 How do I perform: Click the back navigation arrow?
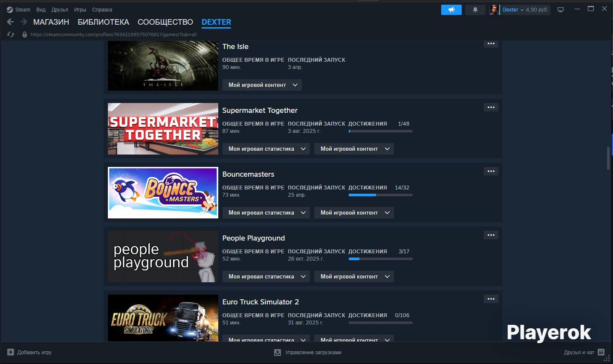coord(11,22)
